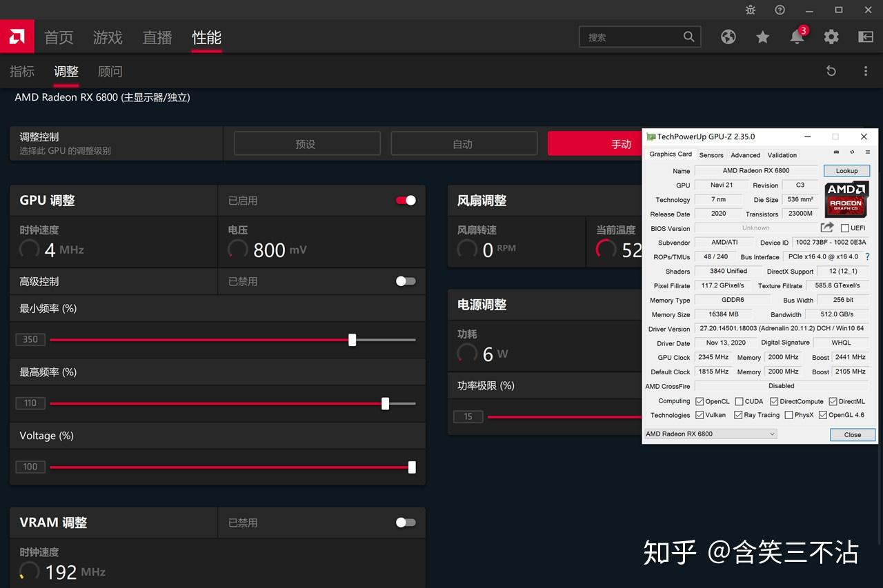Open the help question mark icon
883x588 pixels.
coord(780,10)
